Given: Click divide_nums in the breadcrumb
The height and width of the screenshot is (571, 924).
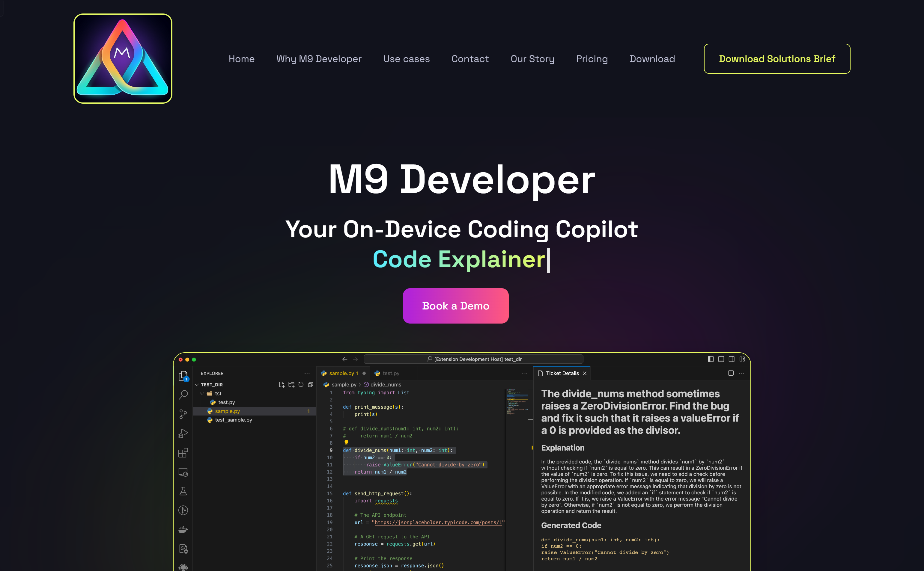Looking at the screenshot, I should tap(386, 384).
